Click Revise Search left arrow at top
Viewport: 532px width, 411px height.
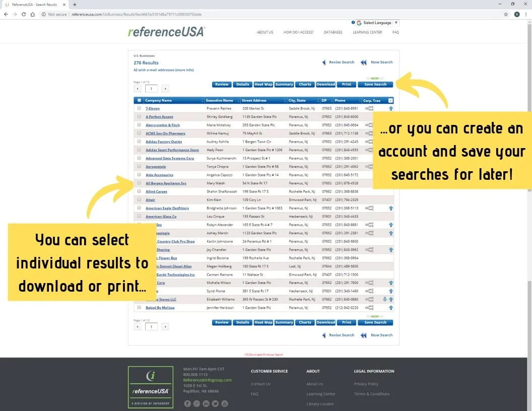pyautogui.click(x=324, y=62)
